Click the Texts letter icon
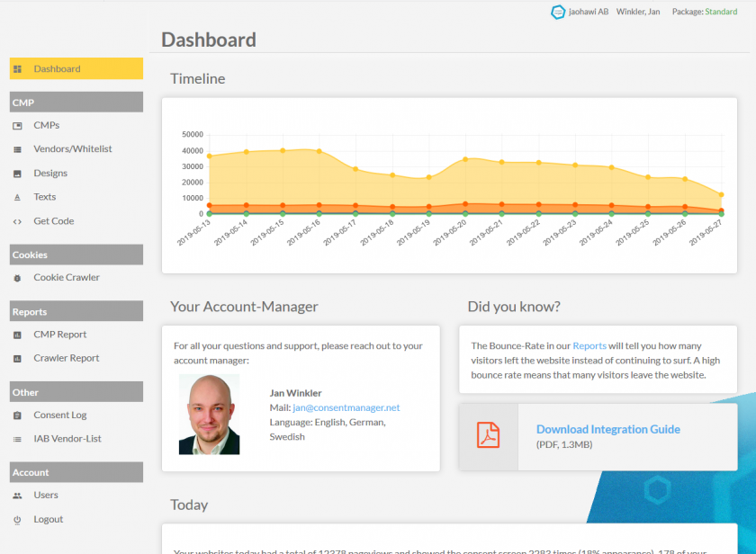The height and width of the screenshot is (554, 756). [17, 197]
